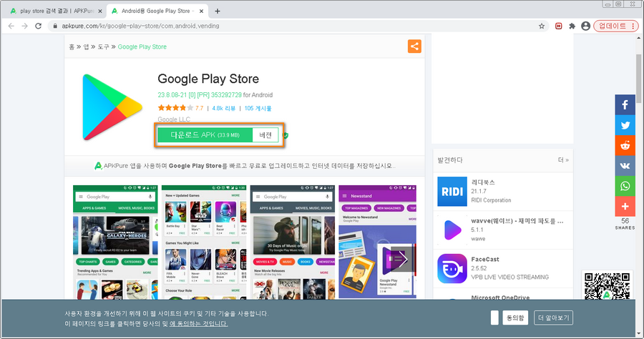Open the extensions puzzle icon
Image resolution: width=644 pixels, height=339 pixels.
tap(572, 26)
